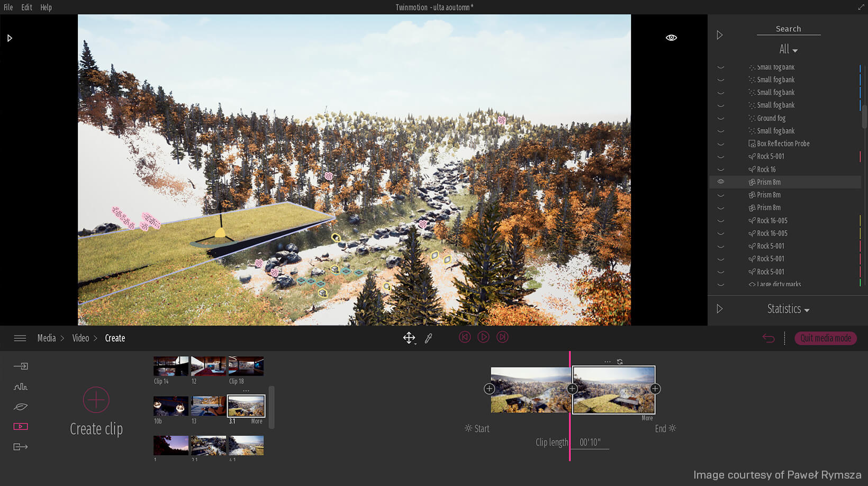Open the Export section icon in sidebar
Image resolution: width=868 pixels, height=486 pixels.
click(x=21, y=447)
